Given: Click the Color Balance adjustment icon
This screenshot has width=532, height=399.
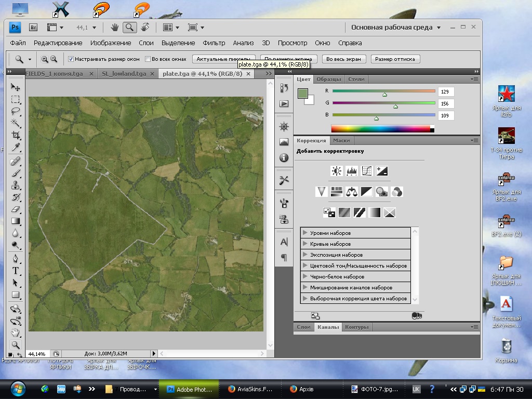Looking at the screenshot, I should [x=352, y=192].
